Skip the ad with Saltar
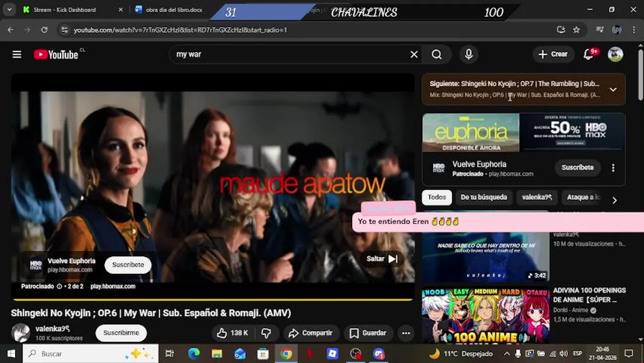 (381, 259)
